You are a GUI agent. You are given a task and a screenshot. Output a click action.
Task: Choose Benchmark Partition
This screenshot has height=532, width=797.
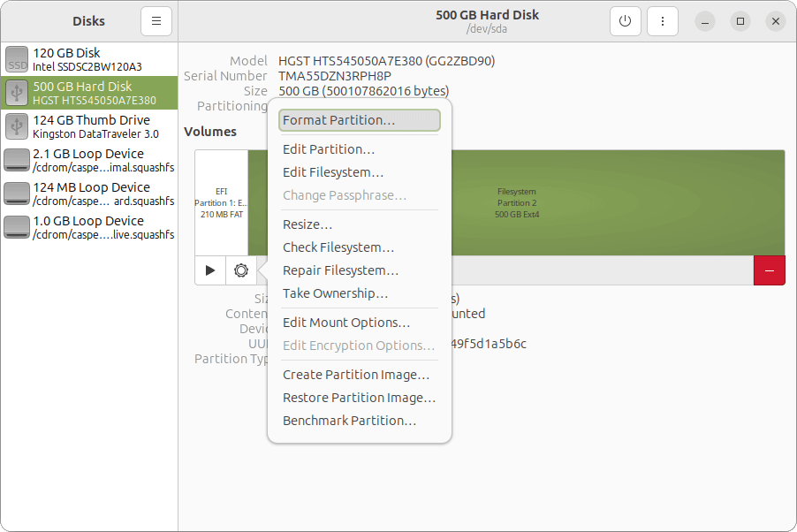(x=349, y=421)
